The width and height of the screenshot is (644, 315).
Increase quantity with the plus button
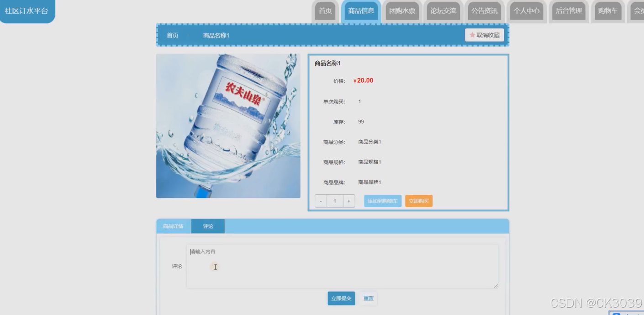point(349,201)
